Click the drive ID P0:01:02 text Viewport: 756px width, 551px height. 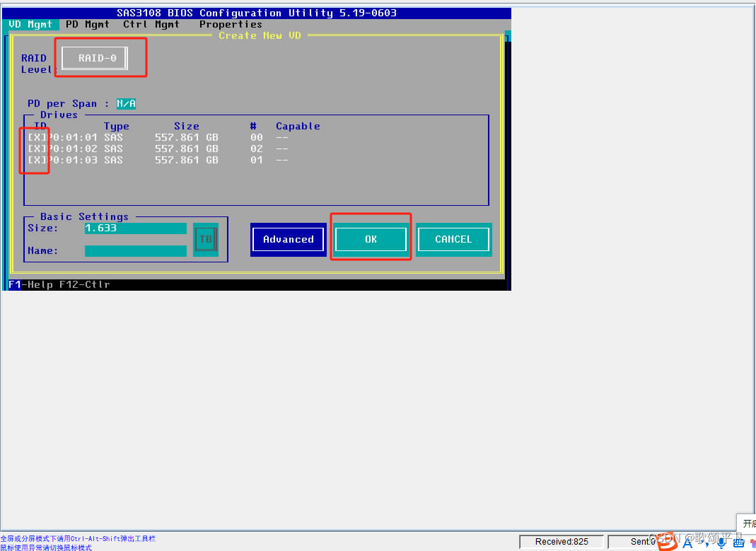coord(72,149)
